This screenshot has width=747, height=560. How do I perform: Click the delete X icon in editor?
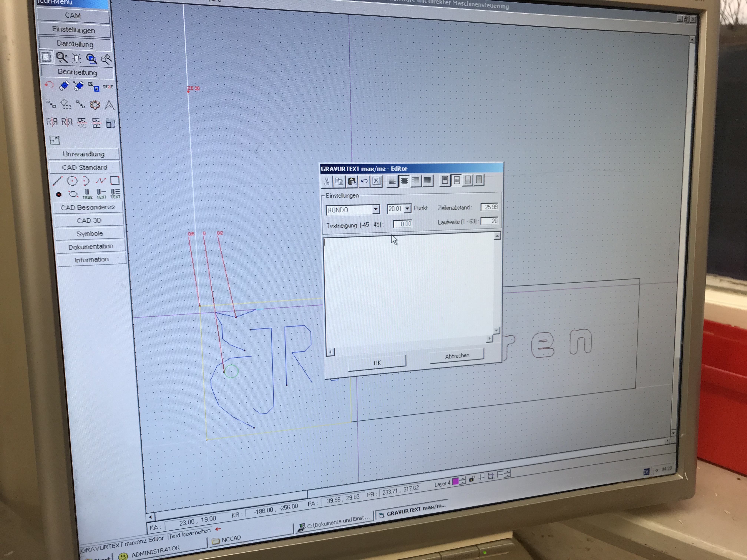376,181
